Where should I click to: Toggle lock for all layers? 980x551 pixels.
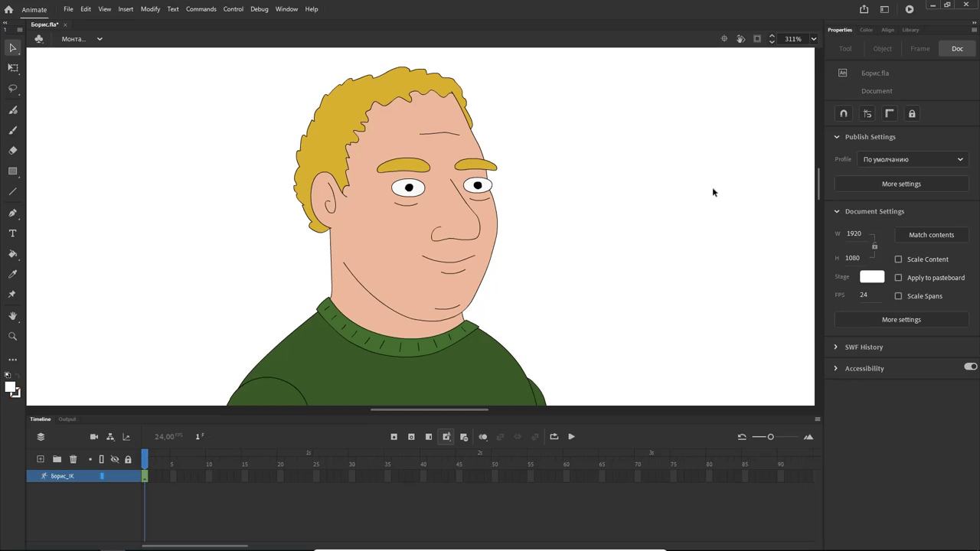click(x=128, y=459)
